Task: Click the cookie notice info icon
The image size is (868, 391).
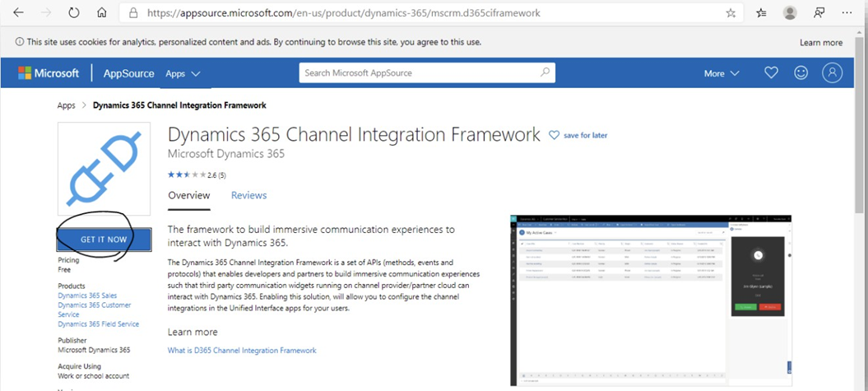Action: point(20,42)
